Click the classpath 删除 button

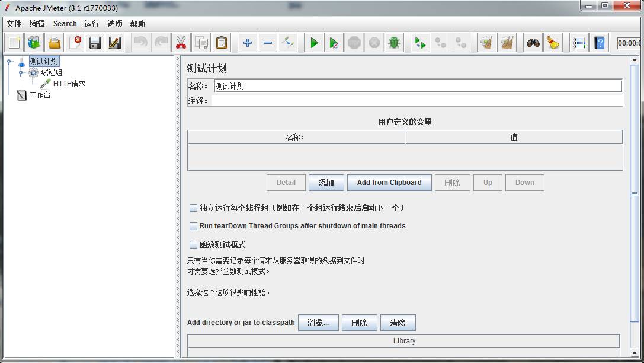360,323
